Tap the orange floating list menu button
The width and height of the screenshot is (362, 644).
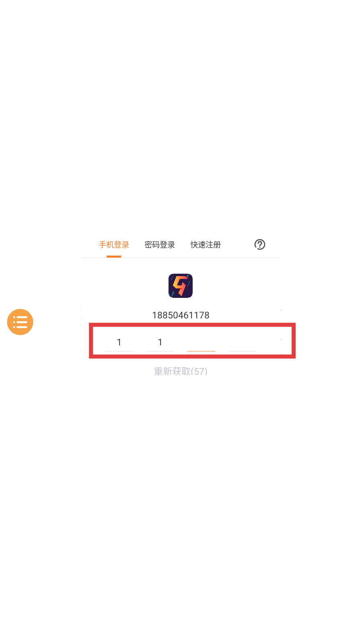(x=20, y=322)
